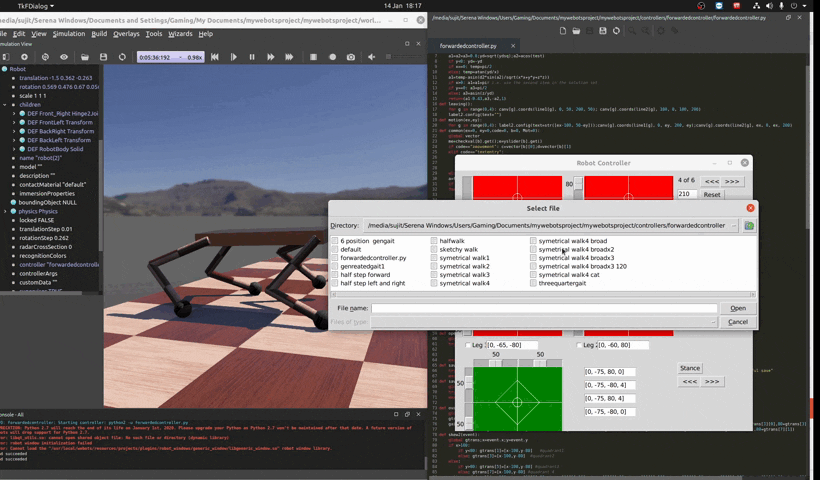The image size is (820, 480).
Task: Click the simulation time and speed readout 0:05:36:192
Action: [170, 57]
